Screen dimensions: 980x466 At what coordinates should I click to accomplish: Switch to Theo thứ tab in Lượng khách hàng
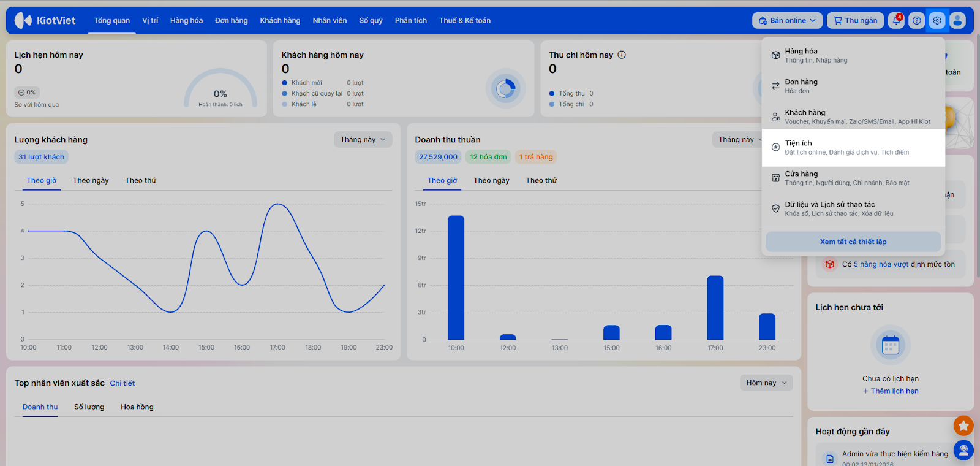coord(140,180)
